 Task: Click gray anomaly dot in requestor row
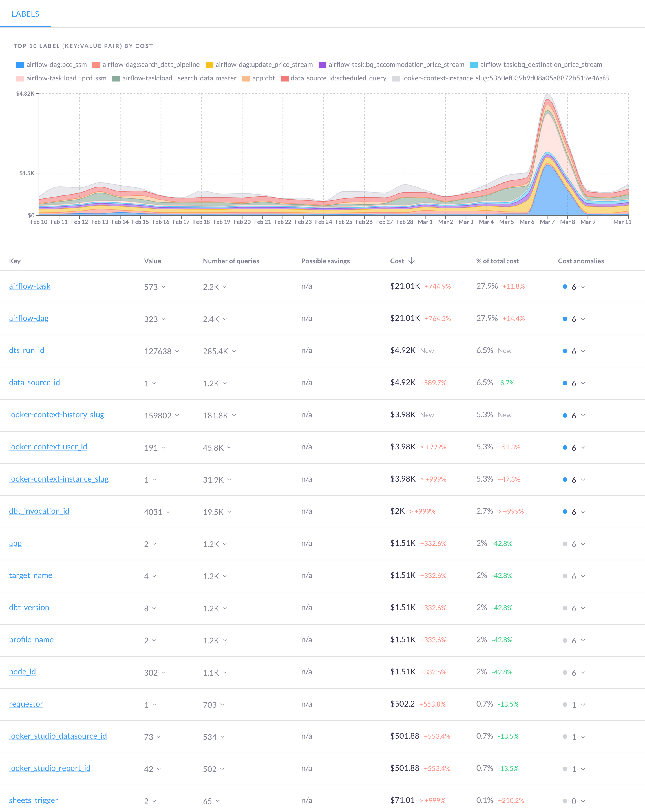[x=565, y=705]
